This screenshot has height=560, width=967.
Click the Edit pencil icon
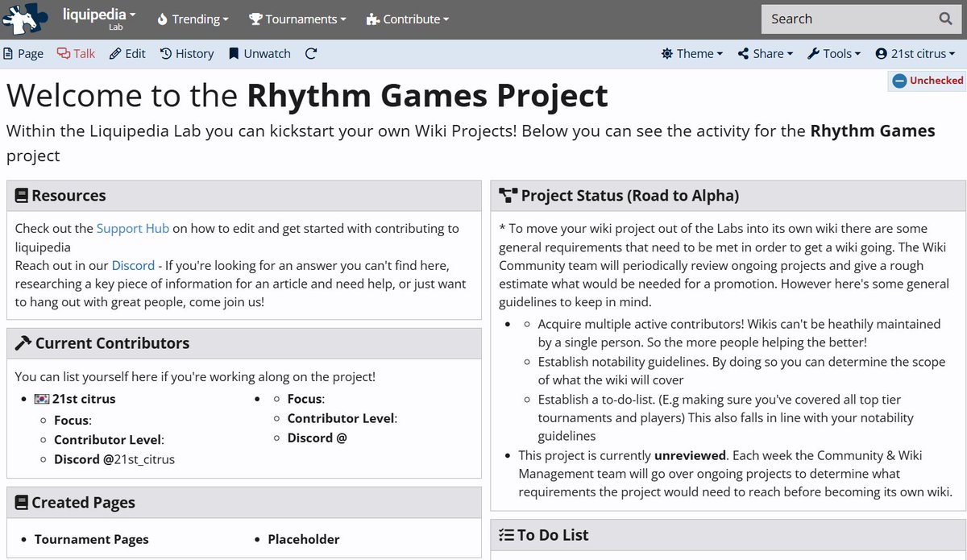tap(115, 53)
